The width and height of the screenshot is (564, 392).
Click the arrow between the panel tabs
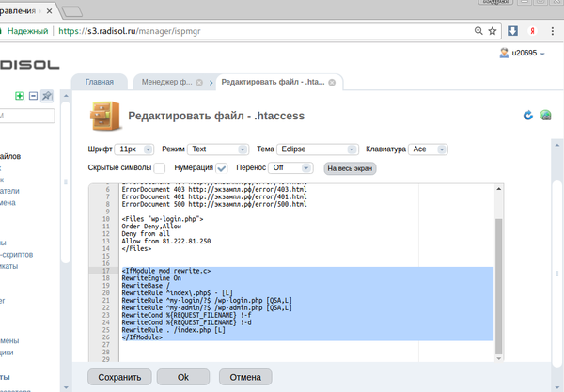211,83
